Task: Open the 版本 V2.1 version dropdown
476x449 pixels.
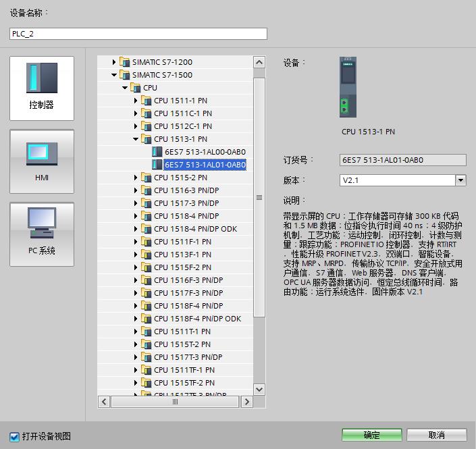Action: click(x=460, y=180)
